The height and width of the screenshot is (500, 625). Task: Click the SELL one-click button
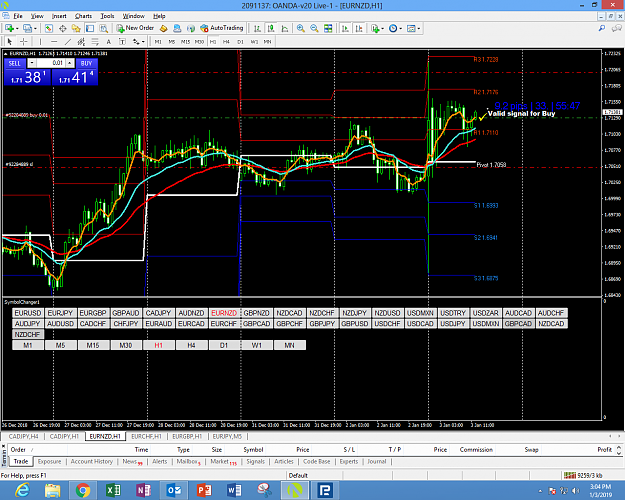pyautogui.click(x=15, y=63)
